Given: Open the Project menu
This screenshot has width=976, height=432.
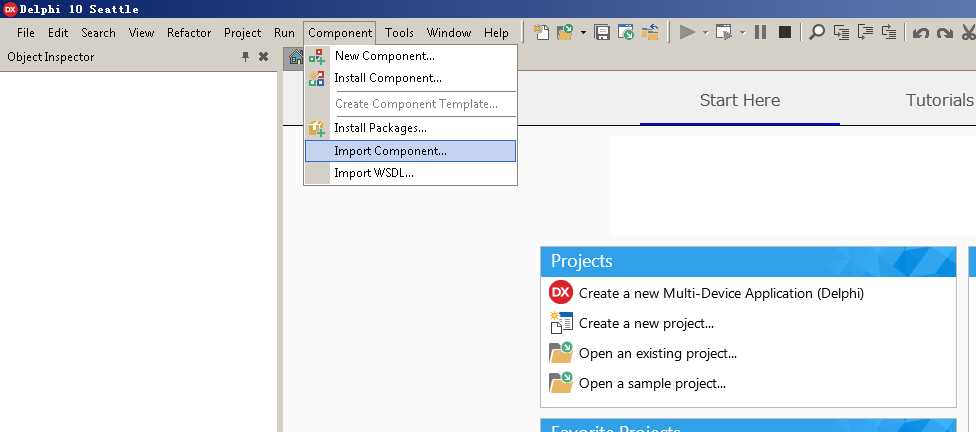Looking at the screenshot, I should click(243, 32).
